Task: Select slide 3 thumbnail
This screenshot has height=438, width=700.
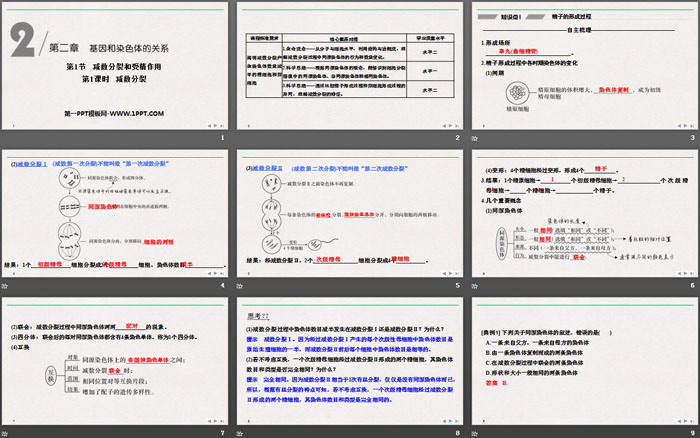Action: (585, 66)
